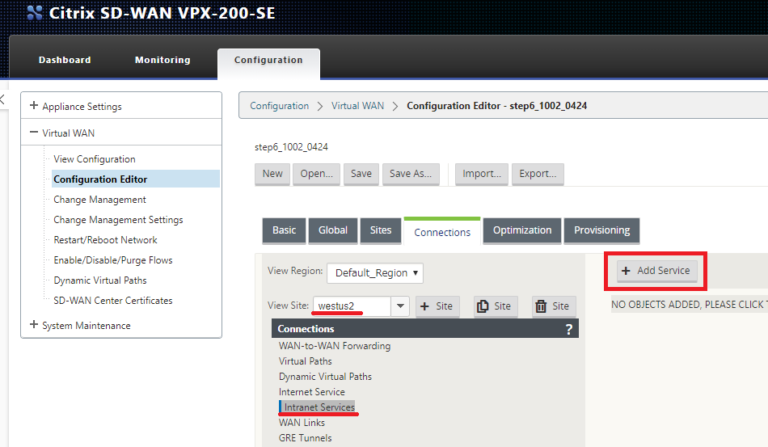
Task: Switch to the Dashboard tab
Action: 65,60
